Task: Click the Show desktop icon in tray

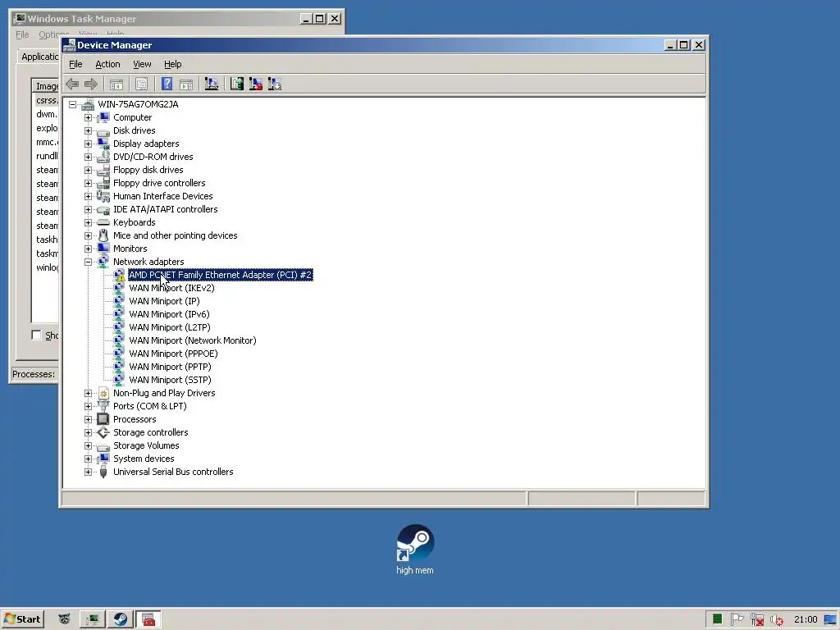Action: 830,619
